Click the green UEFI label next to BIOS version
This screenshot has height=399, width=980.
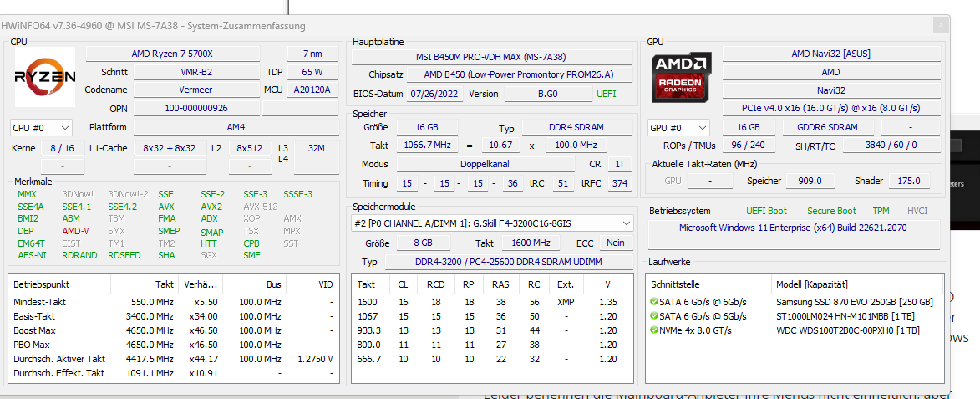(607, 94)
